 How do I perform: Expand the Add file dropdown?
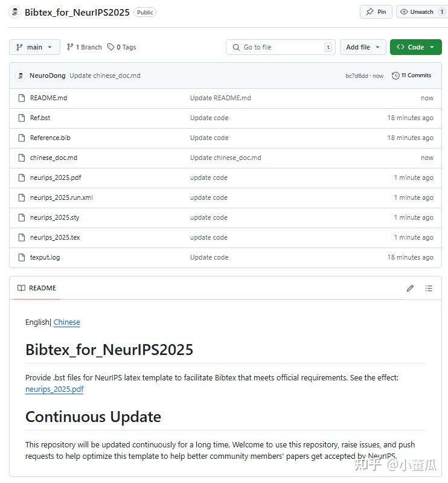tap(363, 46)
